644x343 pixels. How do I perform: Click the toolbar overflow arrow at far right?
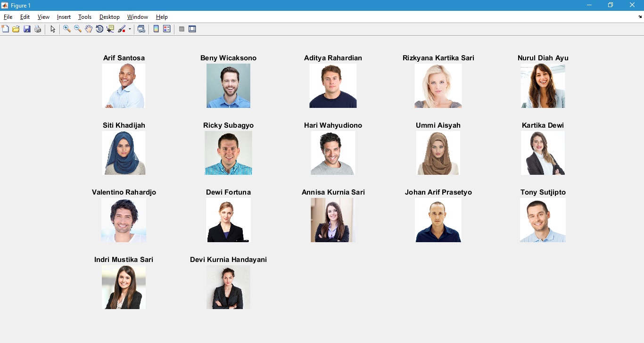pyautogui.click(x=640, y=17)
